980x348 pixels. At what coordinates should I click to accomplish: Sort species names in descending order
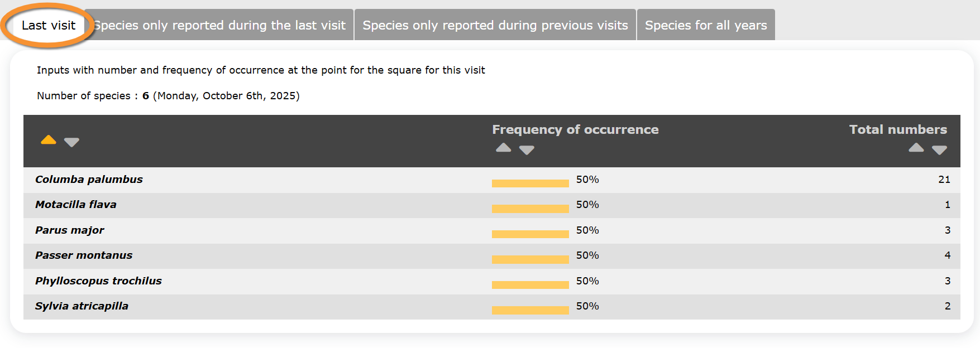coord(71,142)
